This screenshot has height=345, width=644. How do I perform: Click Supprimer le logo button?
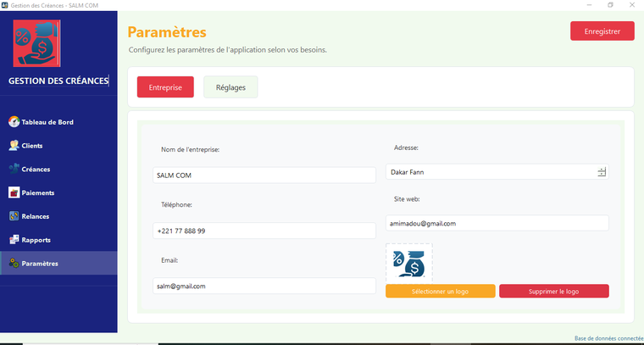coord(554,292)
